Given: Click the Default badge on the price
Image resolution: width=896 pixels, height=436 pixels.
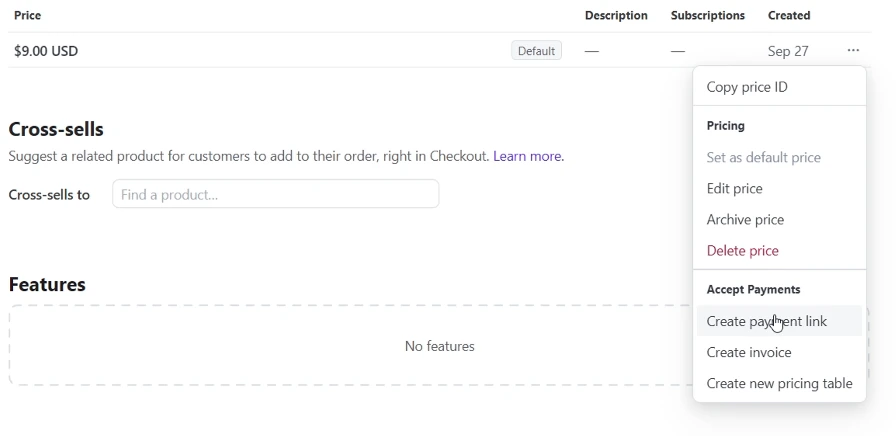Looking at the screenshot, I should point(536,51).
